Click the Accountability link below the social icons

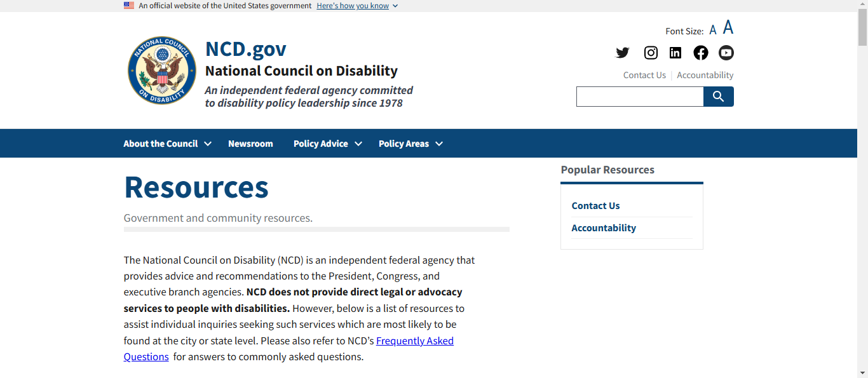click(x=705, y=75)
